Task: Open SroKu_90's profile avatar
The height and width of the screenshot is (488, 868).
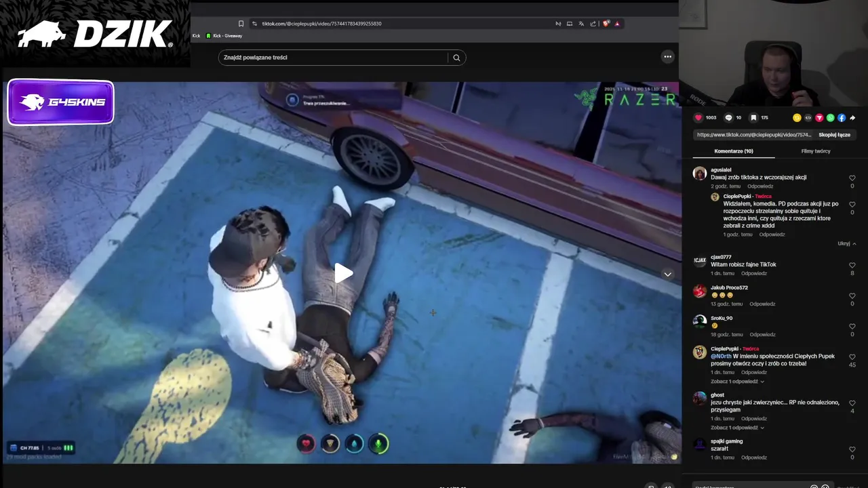Action: click(x=700, y=322)
